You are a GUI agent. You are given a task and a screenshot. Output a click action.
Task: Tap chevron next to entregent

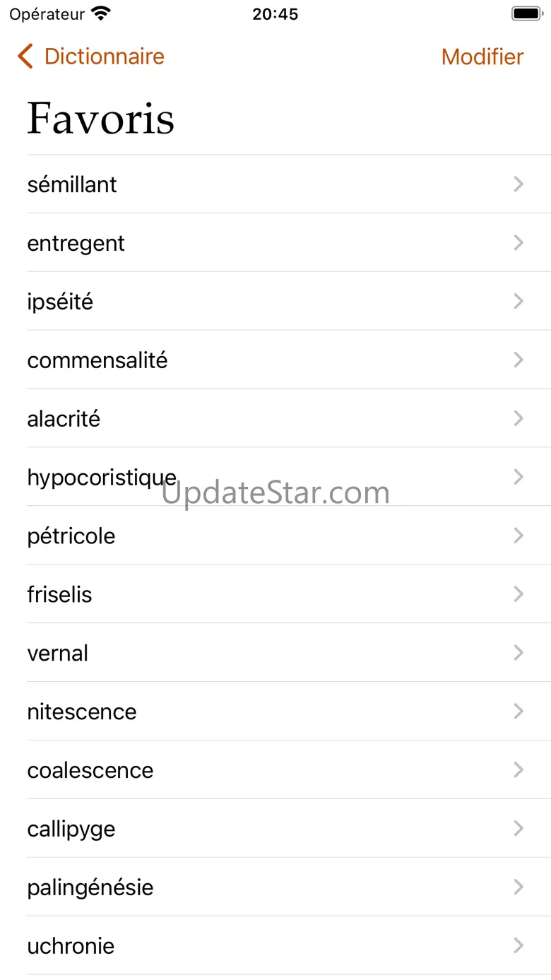coord(519,243)
